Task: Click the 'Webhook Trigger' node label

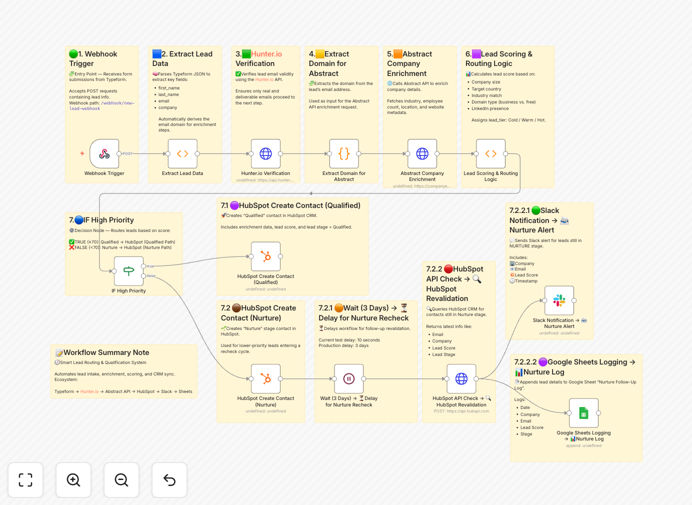Action: tap(104, 173)
